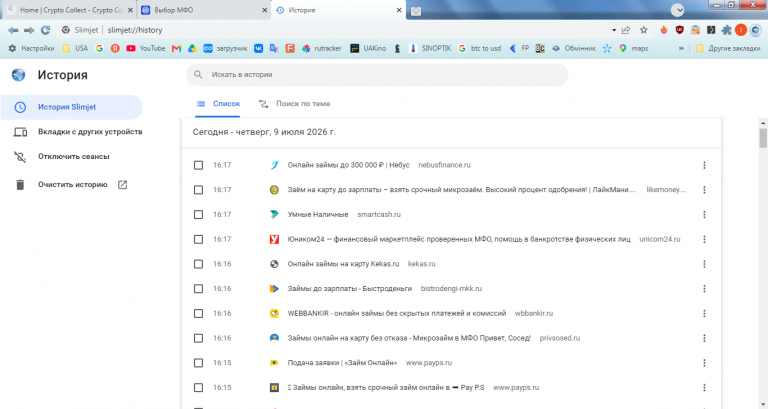Switch to the Выбор МФО tab
768x409 pixels.
204,10
